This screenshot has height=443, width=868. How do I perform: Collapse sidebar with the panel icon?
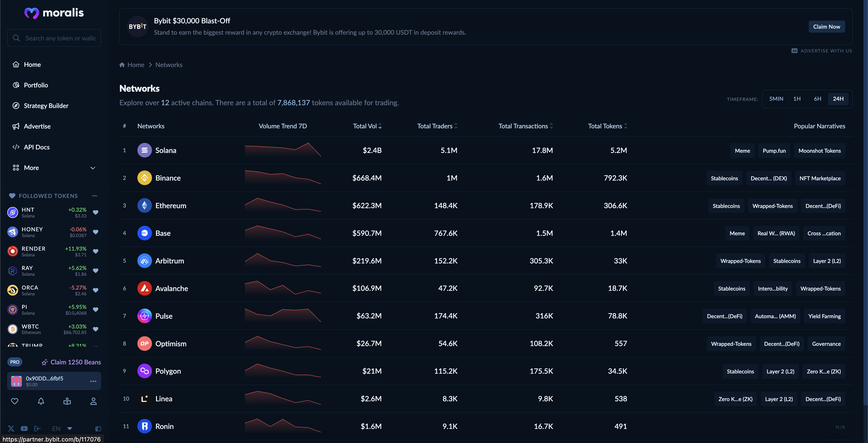(98, 429)
